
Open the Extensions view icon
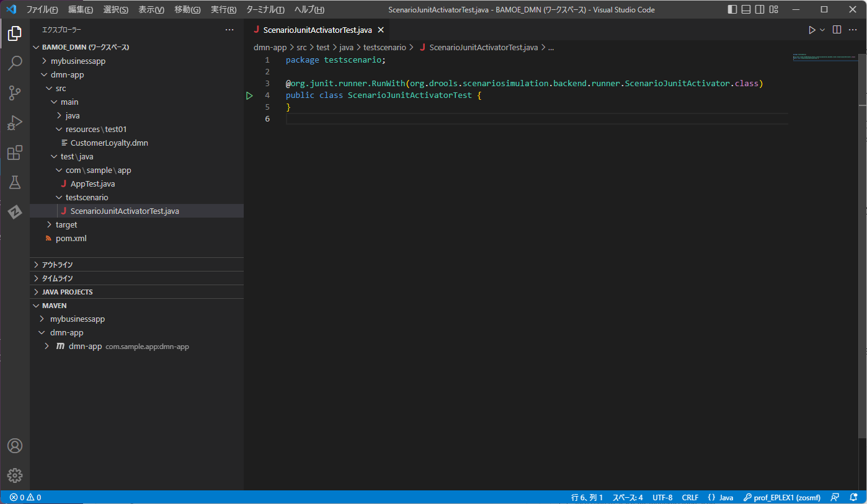15,153
